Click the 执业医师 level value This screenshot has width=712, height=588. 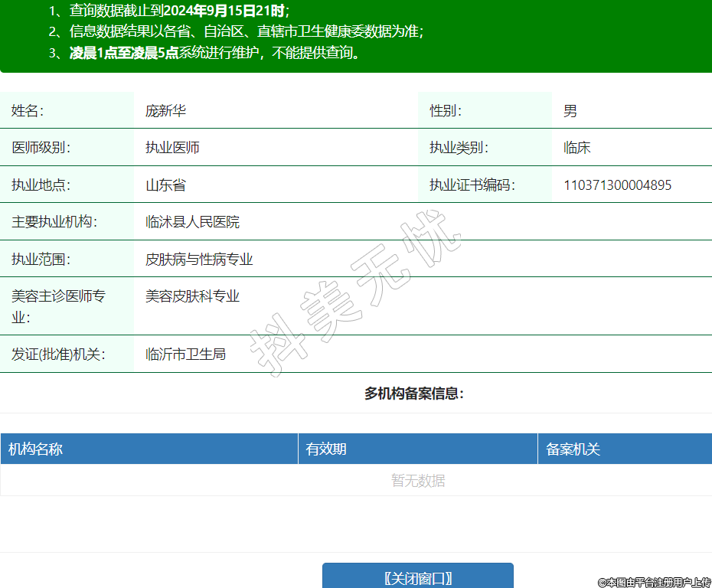[172, 148]
